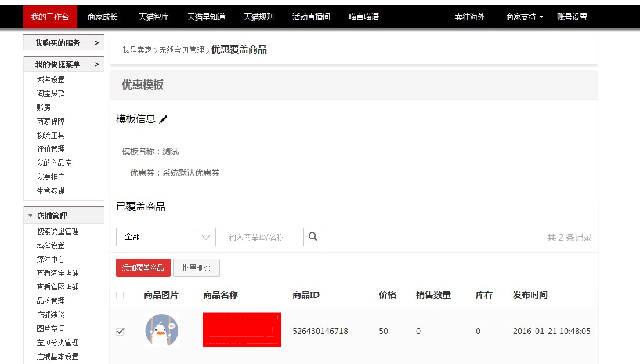Image resolution: width=640 pixels, height=364 pixels.
Task: Click the 价格 column header
Action: tap(388, 294)
